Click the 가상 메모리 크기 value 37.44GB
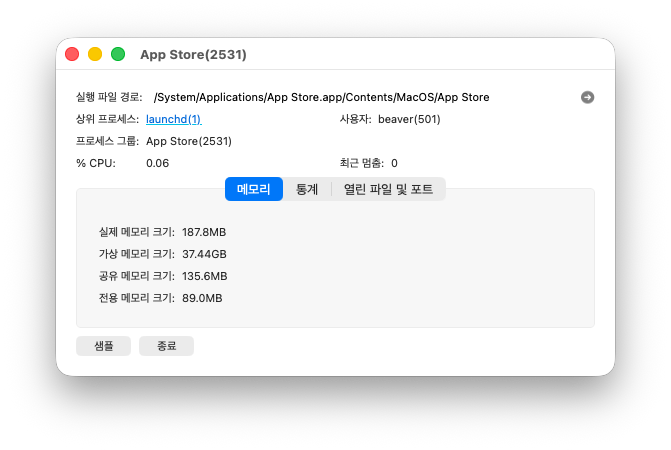The image size is (671, 450). pyautogui.click(x=204, y=254)
